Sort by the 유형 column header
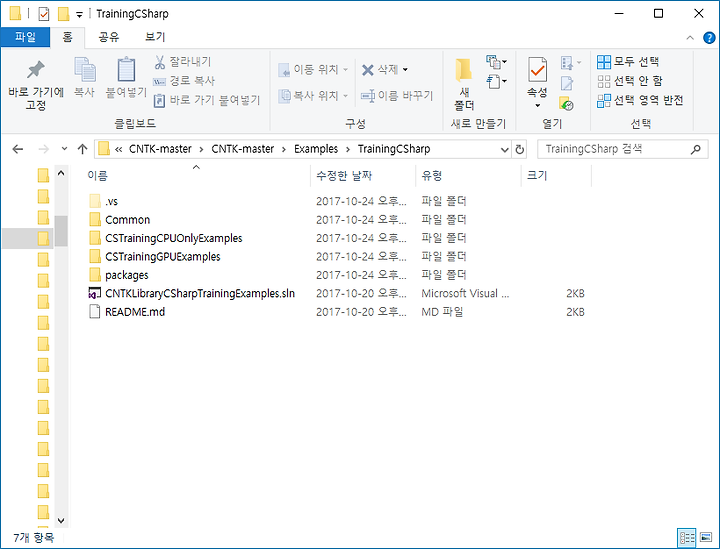Screen dimensions: 720x549 (468, 175)
